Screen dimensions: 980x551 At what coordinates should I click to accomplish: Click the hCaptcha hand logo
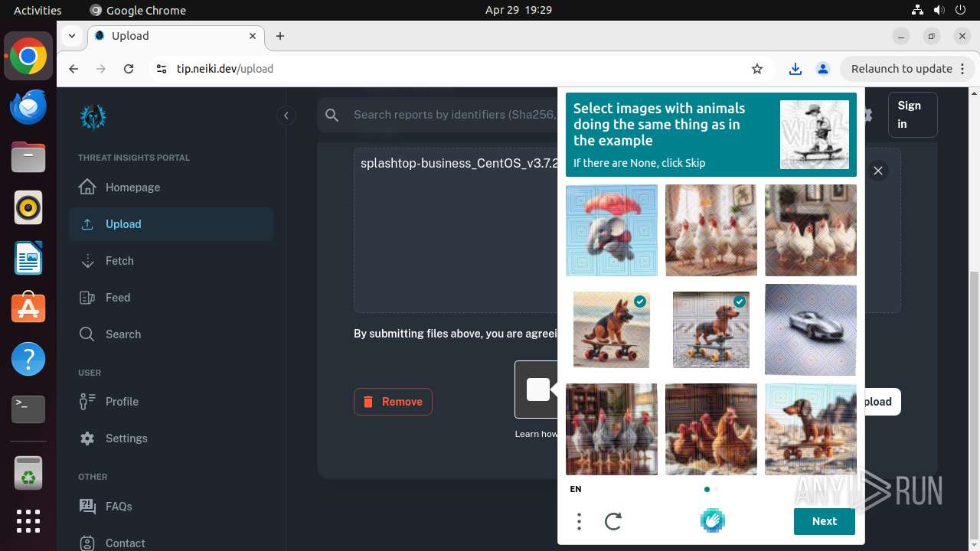pos(712,520)
